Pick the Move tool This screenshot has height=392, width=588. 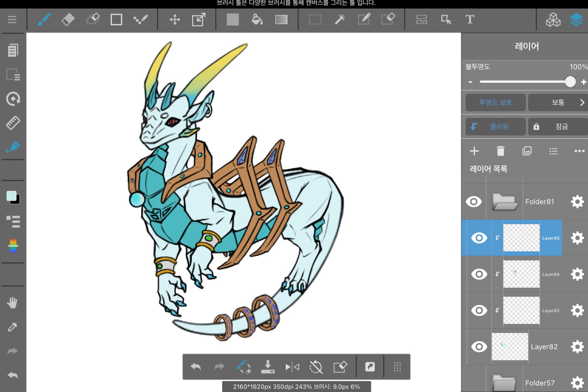coord(175,20)
